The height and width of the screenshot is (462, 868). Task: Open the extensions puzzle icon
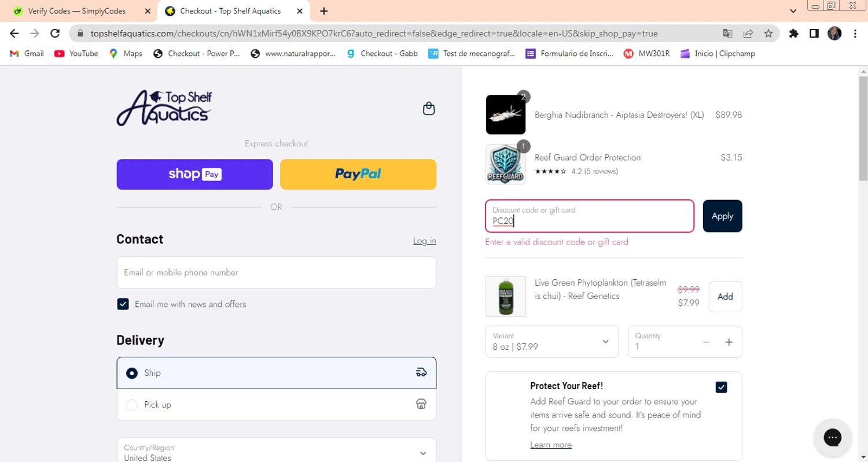tap(794, 34)
